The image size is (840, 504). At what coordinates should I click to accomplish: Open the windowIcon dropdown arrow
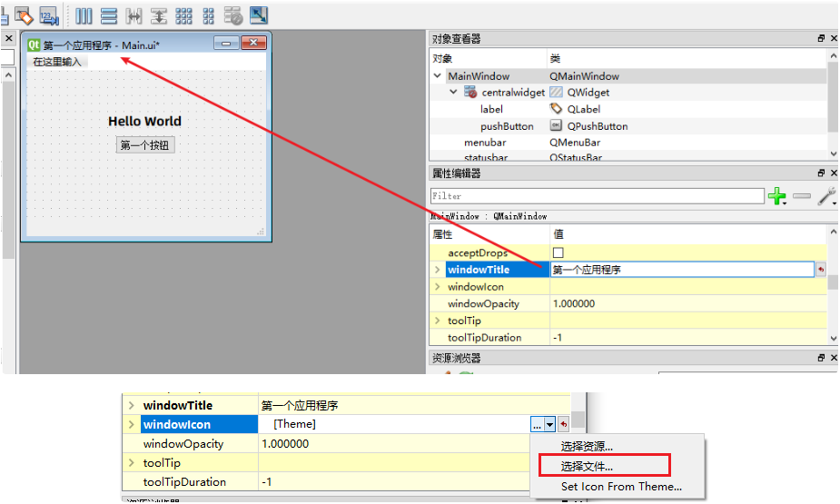click(x=549, y=424)
